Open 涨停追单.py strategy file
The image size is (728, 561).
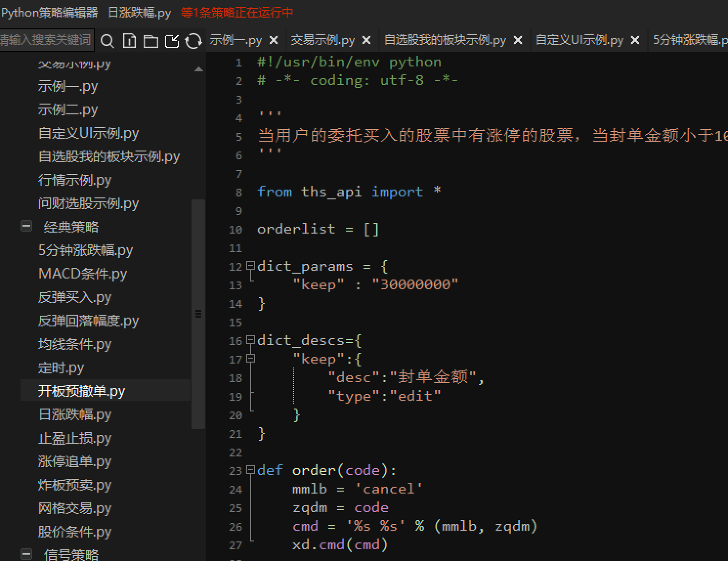[x=75, y=461]
